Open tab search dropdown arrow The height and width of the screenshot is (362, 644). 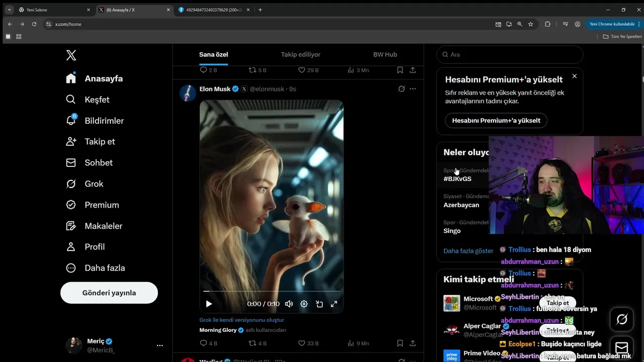pos(9,10)
